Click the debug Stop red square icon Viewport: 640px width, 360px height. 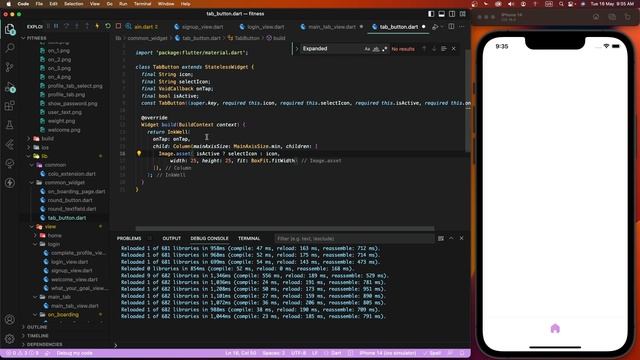point(118,27)
